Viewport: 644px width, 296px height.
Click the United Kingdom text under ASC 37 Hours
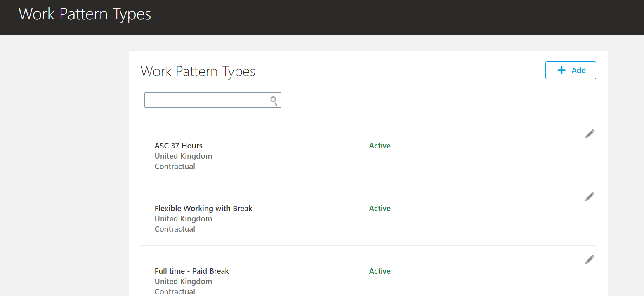tap(183, 156)
